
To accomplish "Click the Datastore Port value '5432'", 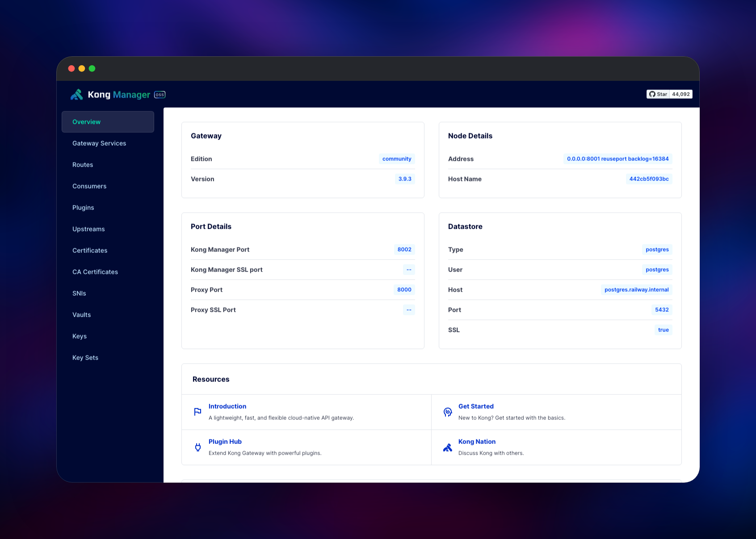I will (662, 310).
